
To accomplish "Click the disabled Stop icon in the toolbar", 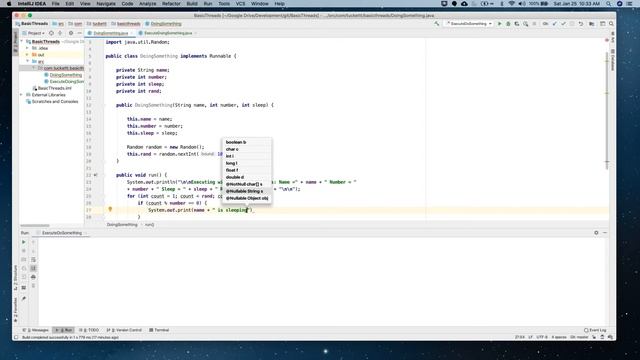I will point(534,24).
